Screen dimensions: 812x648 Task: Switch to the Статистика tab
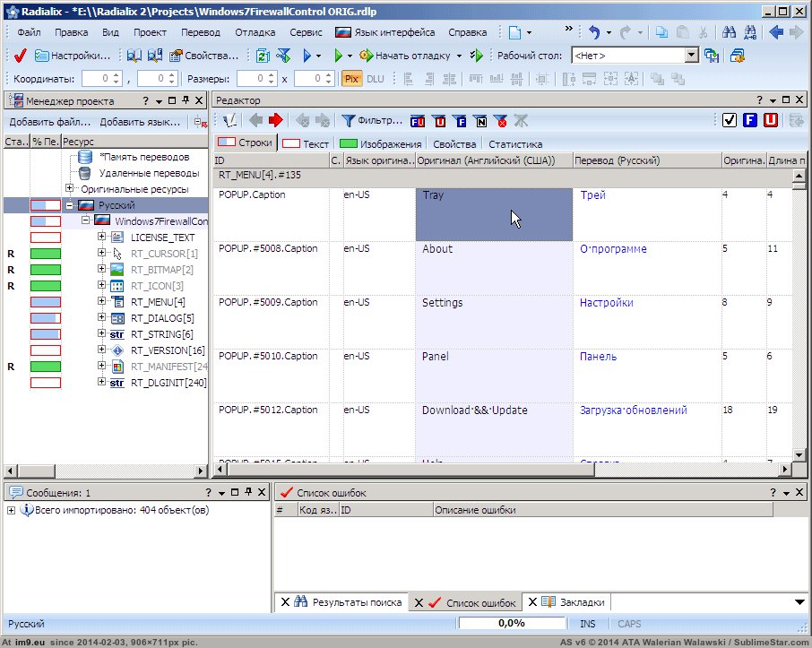515,144
